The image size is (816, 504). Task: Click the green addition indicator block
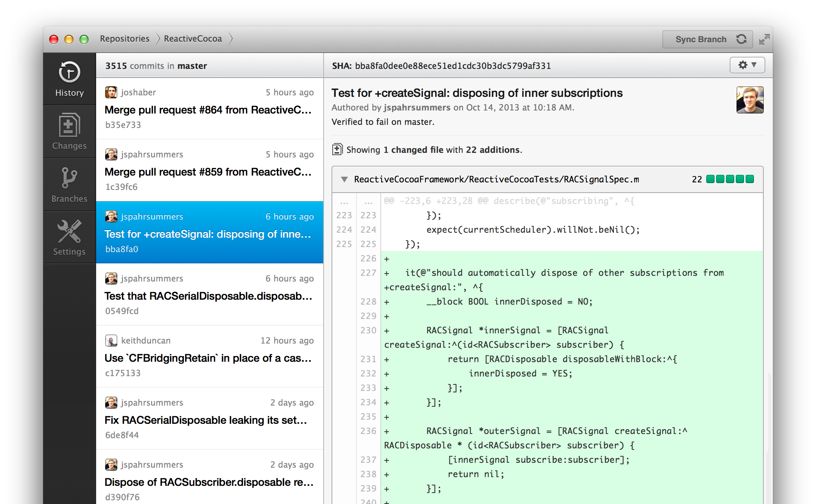[x=730, y=179]
